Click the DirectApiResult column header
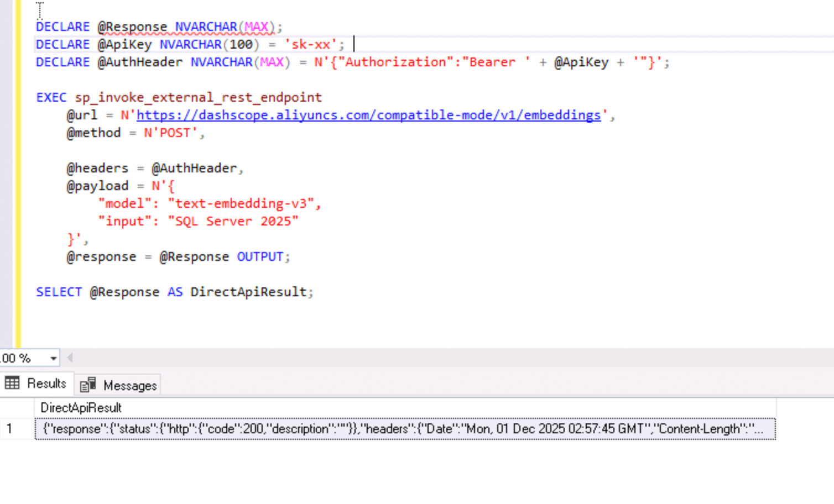Screen dimensions: 834x504 [81, 408]
